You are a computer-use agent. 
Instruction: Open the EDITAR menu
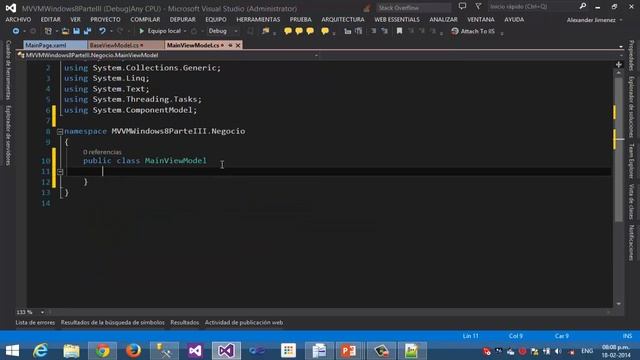click(x=51, y=20)
